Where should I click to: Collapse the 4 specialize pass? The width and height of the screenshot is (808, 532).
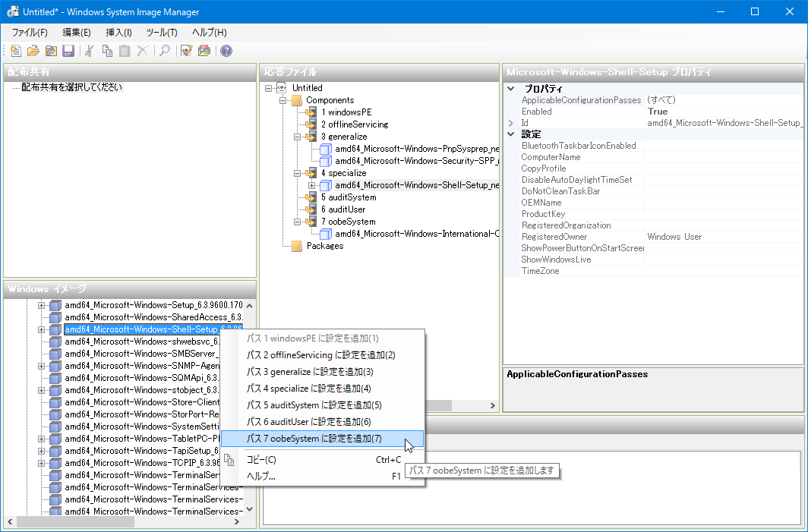[298, 174]
